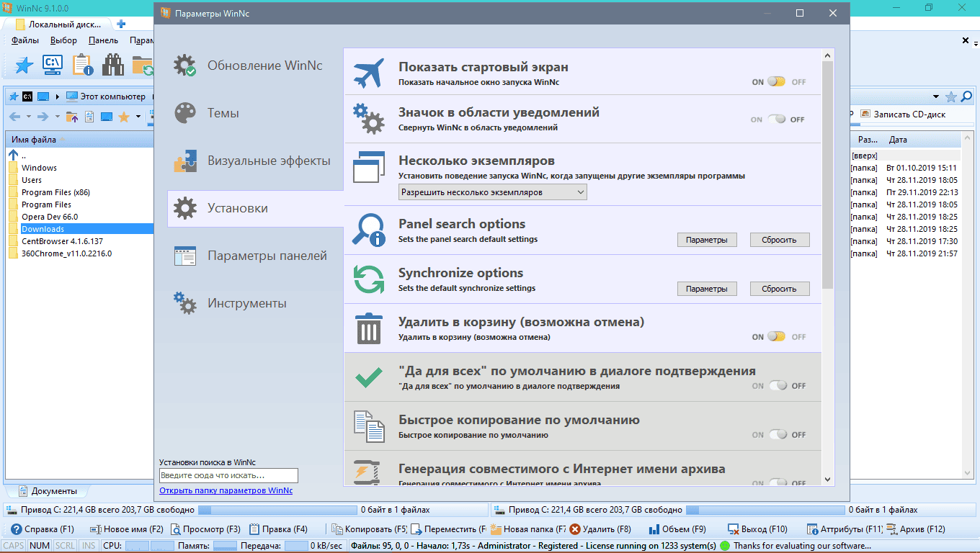Click the green checkmark Yes-to-all icon
Viewport: 980px width, 553px height.
(369, 377)
